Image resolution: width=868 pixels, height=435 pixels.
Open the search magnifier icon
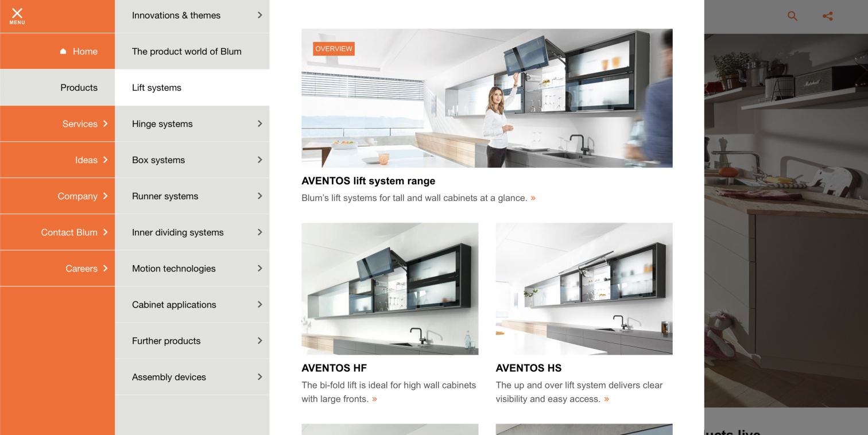pyautogui.click(x=792, y=16)
